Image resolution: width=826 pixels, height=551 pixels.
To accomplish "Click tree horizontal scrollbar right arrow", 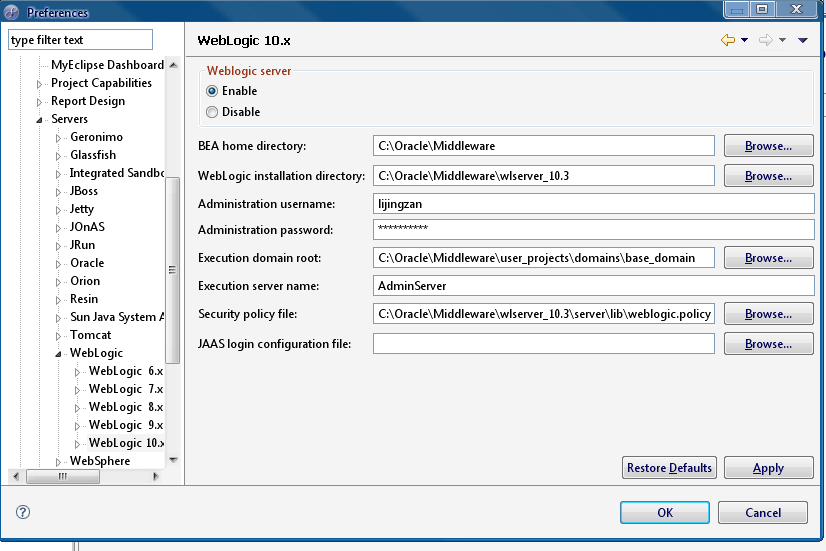I will point(155,476).
